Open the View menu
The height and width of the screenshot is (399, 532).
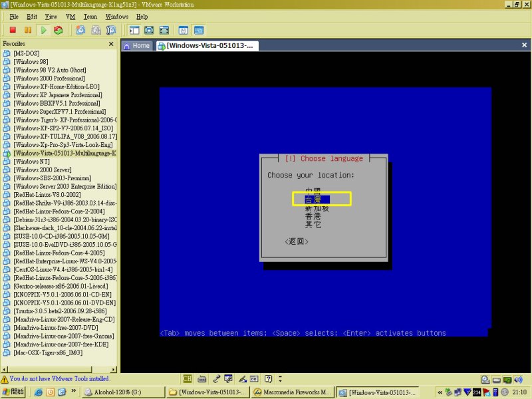(x=51, y=17)
